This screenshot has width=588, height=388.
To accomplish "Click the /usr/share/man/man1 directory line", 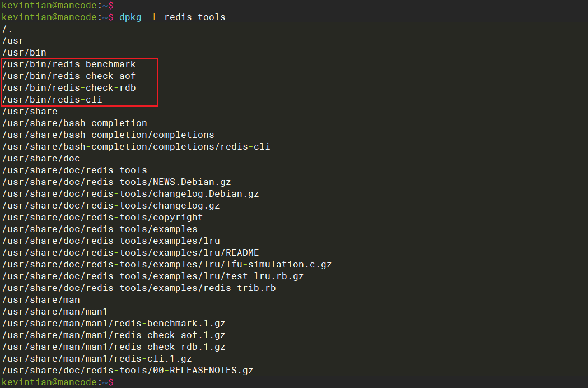I will 55,312.
